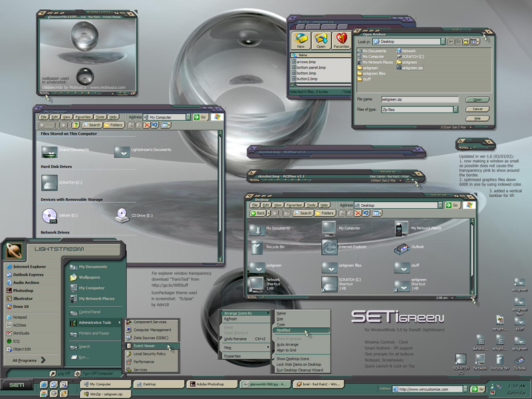Select setigreen.zip in Open Archive file list

tap(410, 68)
